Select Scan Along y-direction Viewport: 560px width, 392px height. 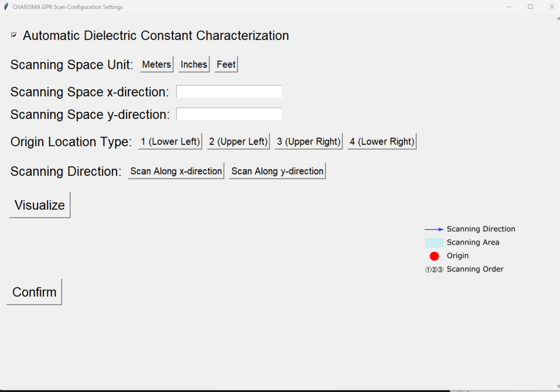coord(277,171)
